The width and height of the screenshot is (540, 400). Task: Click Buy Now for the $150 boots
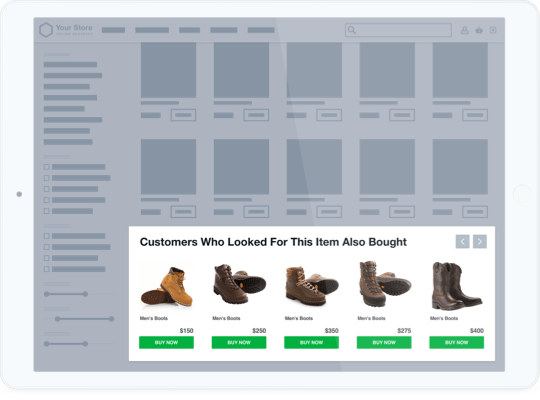(166, 342)
